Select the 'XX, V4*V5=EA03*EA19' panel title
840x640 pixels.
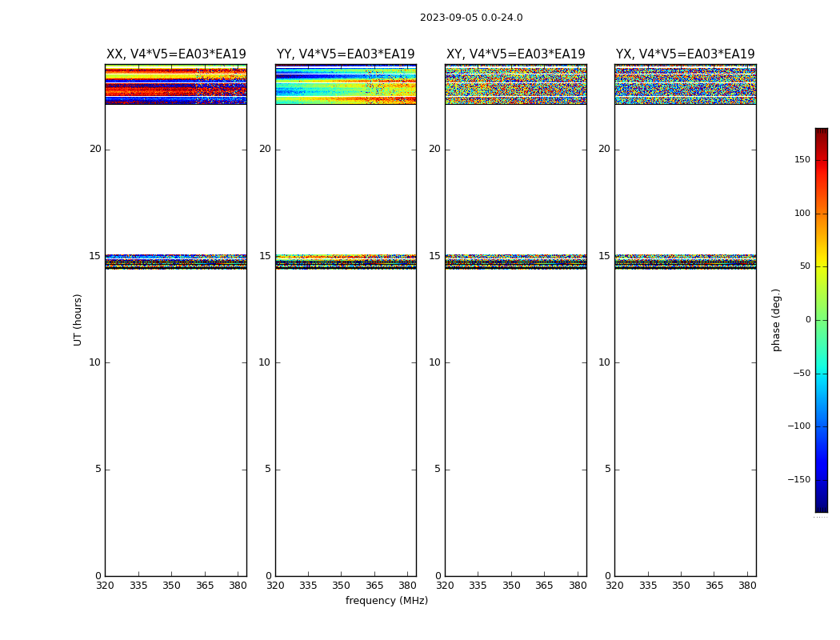176,54
